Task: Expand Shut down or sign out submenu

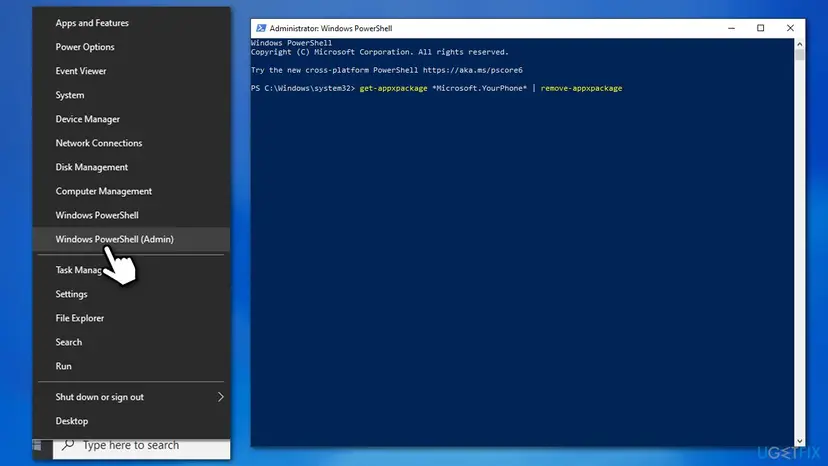Action: click(131, 397)
